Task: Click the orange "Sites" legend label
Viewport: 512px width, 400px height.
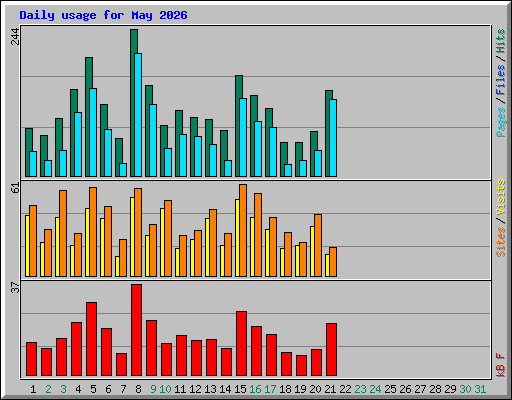Action: tap(501, 242)
